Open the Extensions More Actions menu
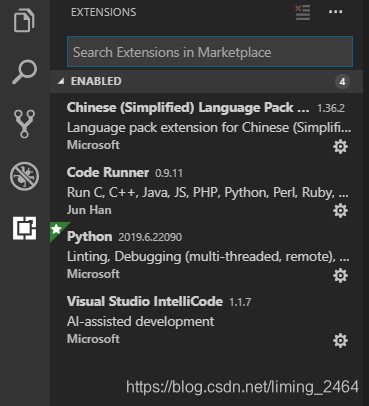The image size is (369, 406). [x=335, y=12]
